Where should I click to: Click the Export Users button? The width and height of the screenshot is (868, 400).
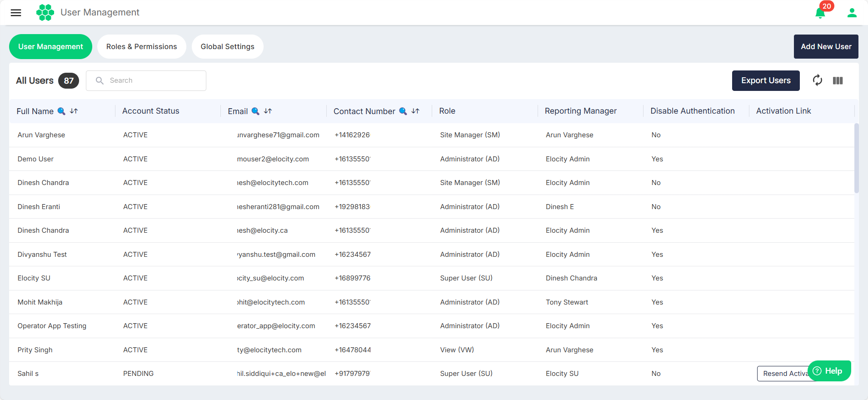coord(766,80)
